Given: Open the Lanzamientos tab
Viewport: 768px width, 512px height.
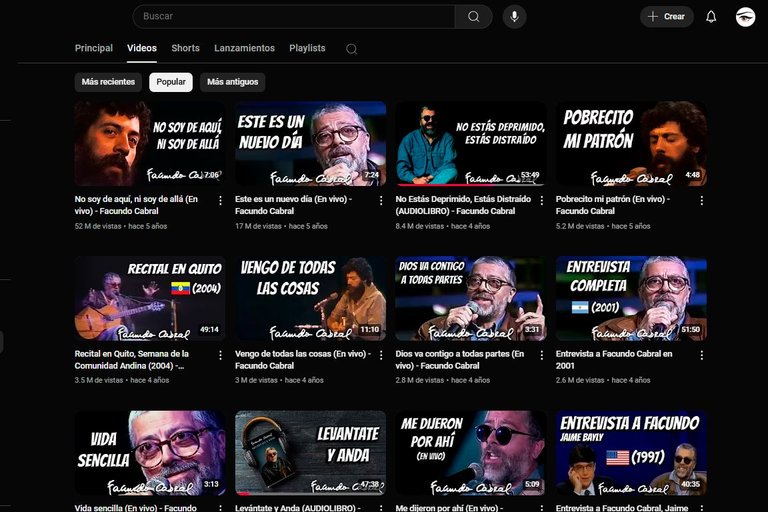Looking at the screenshot, I should click(244, 48).
